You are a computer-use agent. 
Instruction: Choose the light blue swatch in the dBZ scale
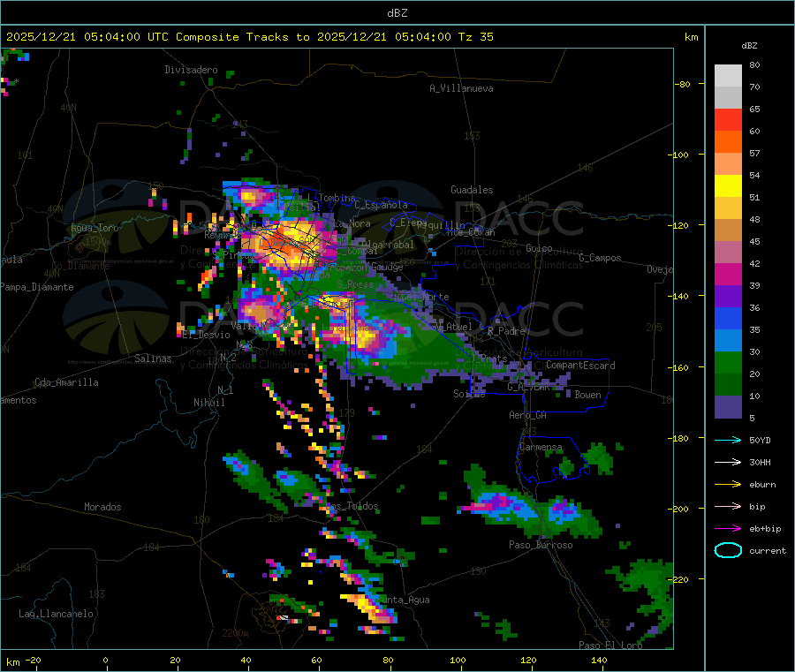tap(728, 341)
